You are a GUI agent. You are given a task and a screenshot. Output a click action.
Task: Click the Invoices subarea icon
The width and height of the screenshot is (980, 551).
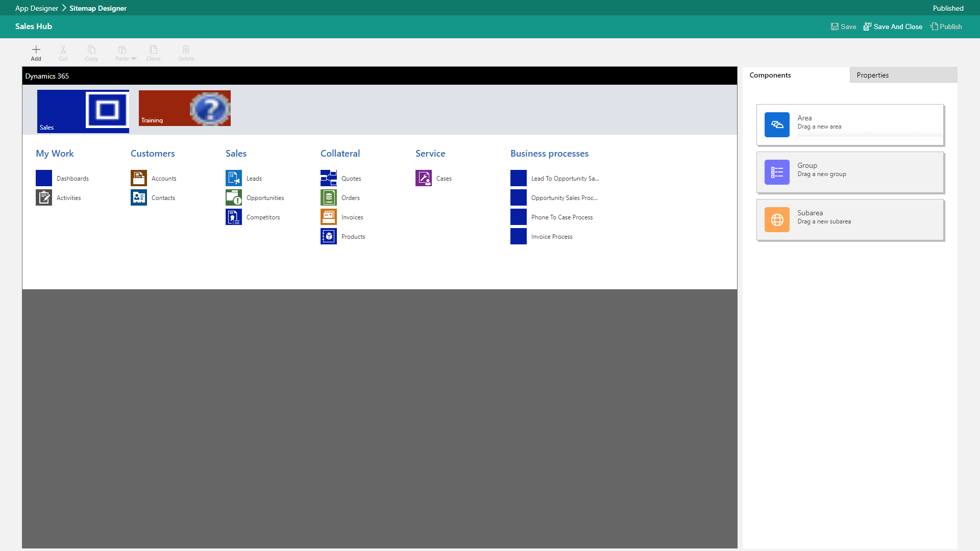(x=328, y=216)
